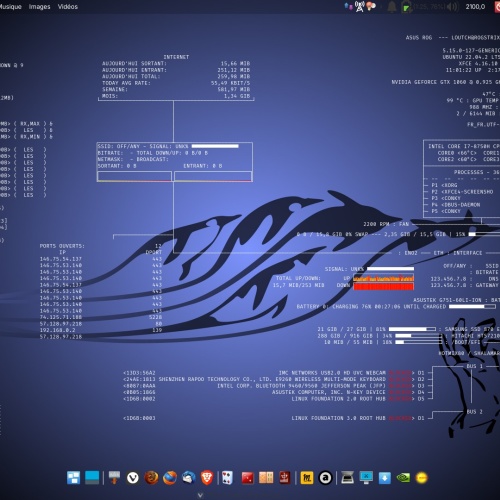Open the Vidéos folder in the top panel

pyautogui.click(x=68, y=7)
